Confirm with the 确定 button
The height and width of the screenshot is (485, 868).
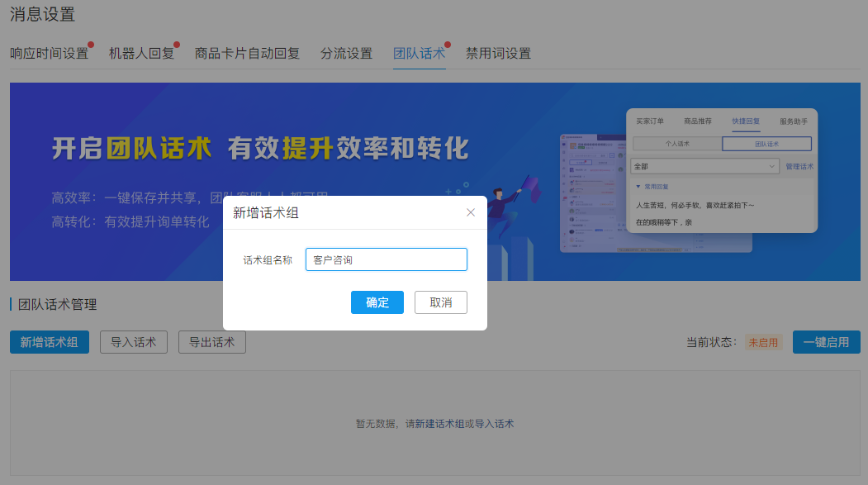(377, 302)
